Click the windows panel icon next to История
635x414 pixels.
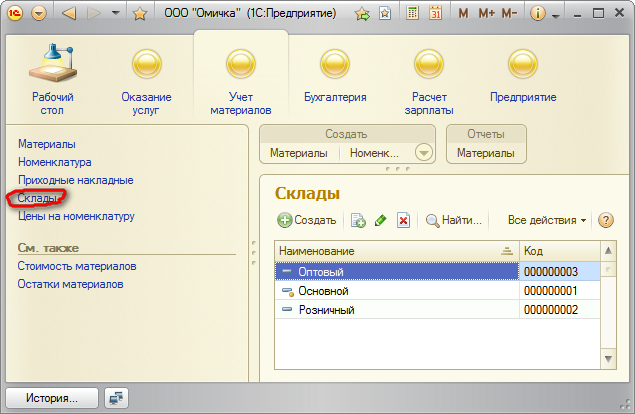pyautogui.click(x=116, y=398)
